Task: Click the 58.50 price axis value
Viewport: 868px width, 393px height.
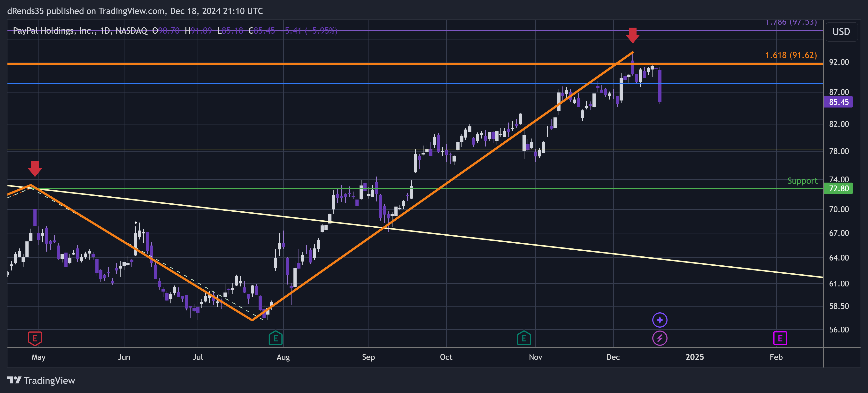Action: [839, 306]
